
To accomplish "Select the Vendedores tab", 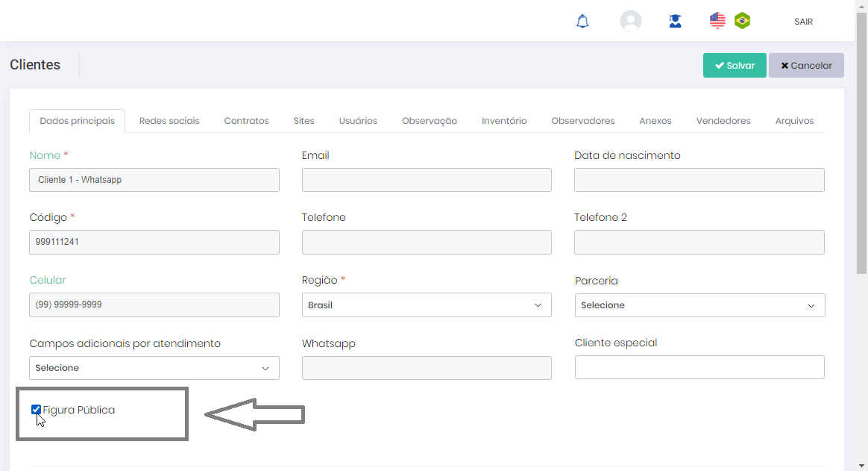I will coord(723,121).
